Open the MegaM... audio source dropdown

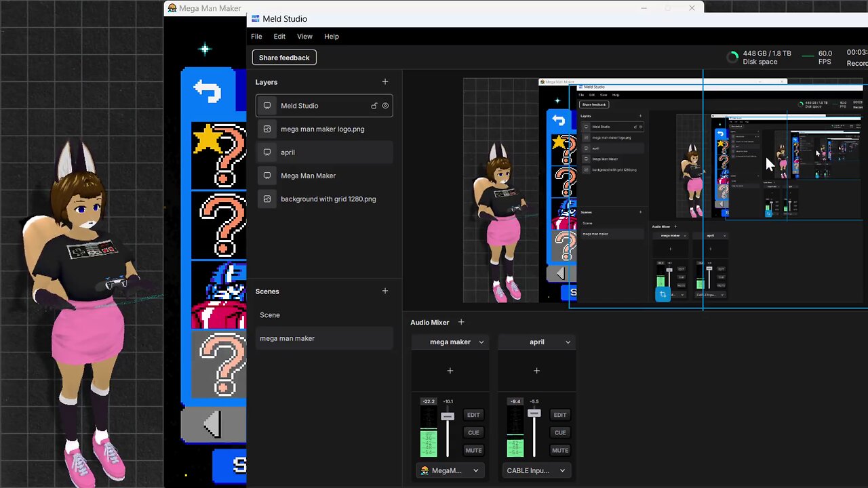pos(450,470)
